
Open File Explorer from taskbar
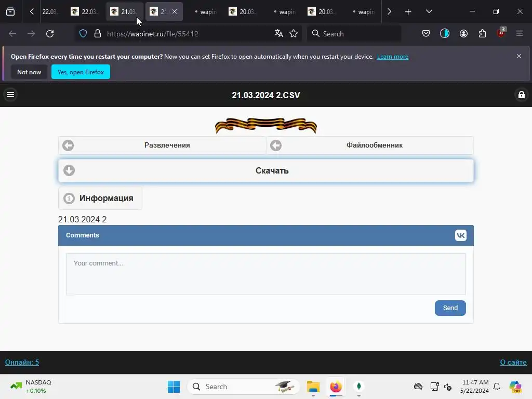coord(313,387)
